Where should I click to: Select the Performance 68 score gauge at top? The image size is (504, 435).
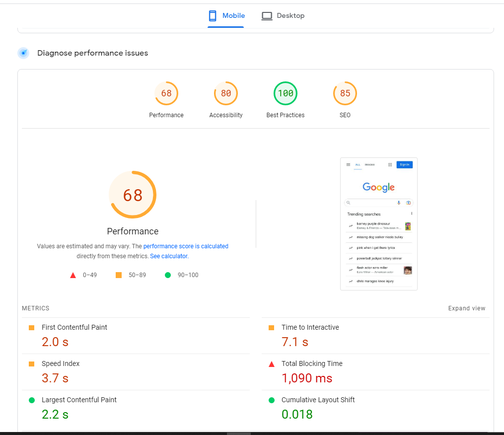point(166,93)
